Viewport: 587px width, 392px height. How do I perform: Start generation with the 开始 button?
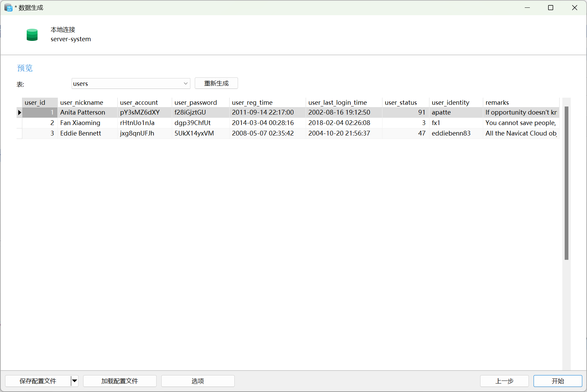click(x=558, y=381)
